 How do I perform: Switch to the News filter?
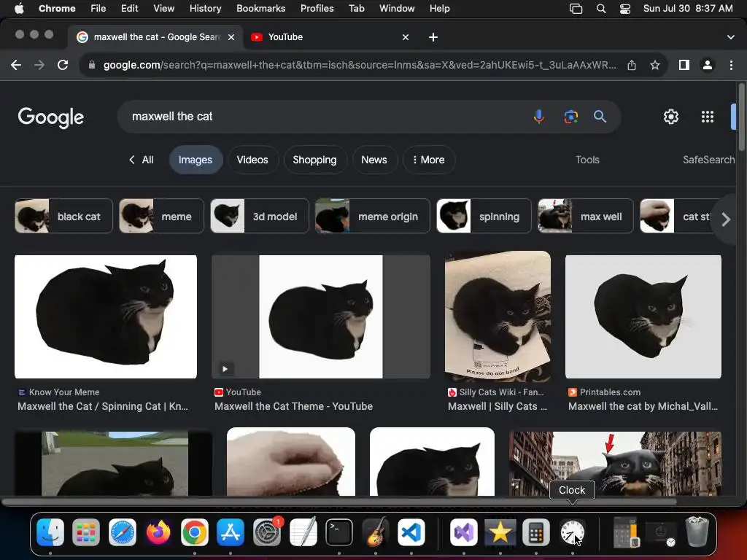(x=374, y=160)
